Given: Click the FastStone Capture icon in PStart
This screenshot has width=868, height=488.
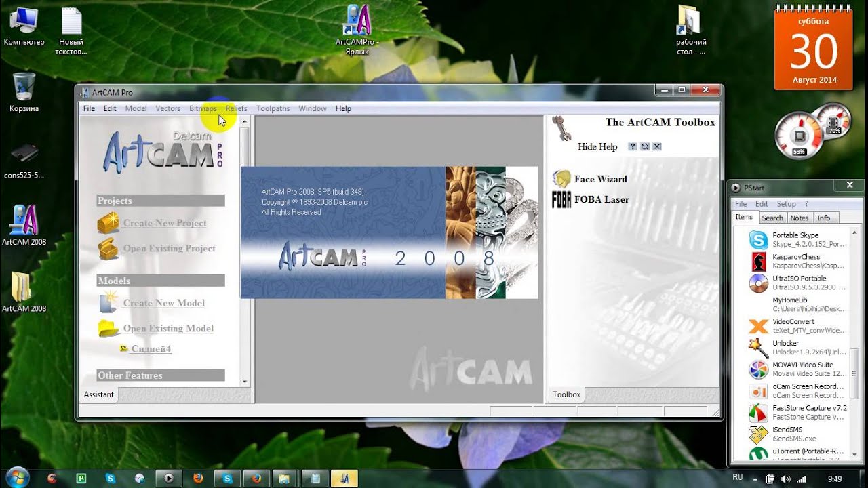Looking at the screenshot, I should (758, 413).
